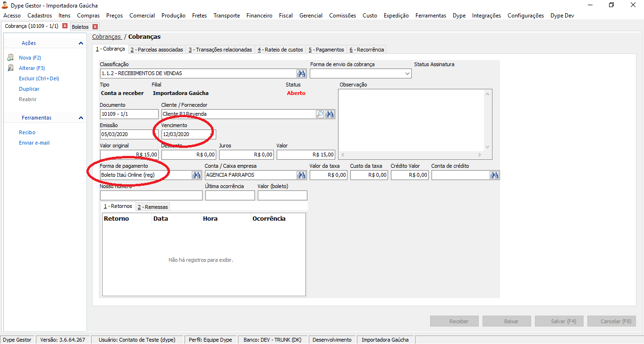Collapse the Ferramentas panel section
The height and width of the screenshot is (344, 644).
click(x=81, y=118)
